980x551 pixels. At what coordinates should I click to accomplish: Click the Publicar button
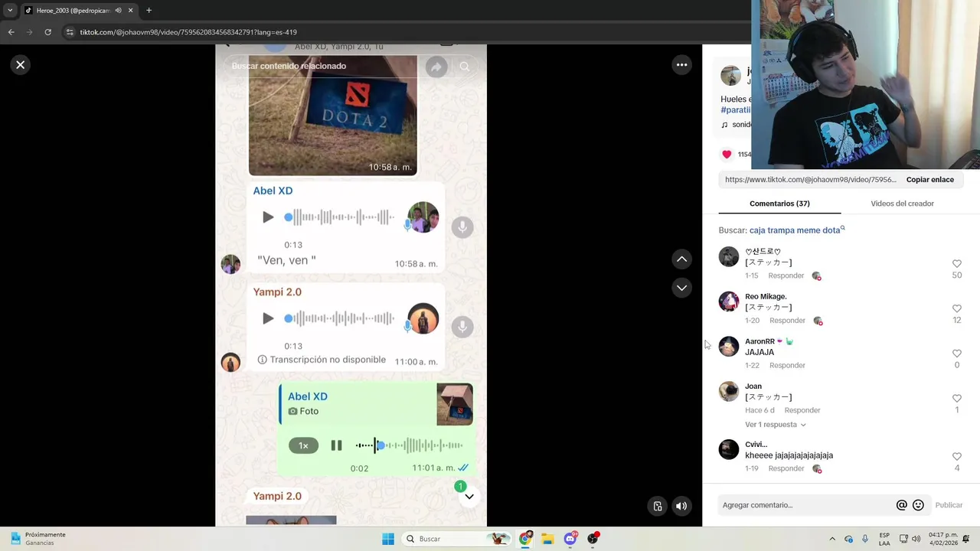(x=949, y=505)
